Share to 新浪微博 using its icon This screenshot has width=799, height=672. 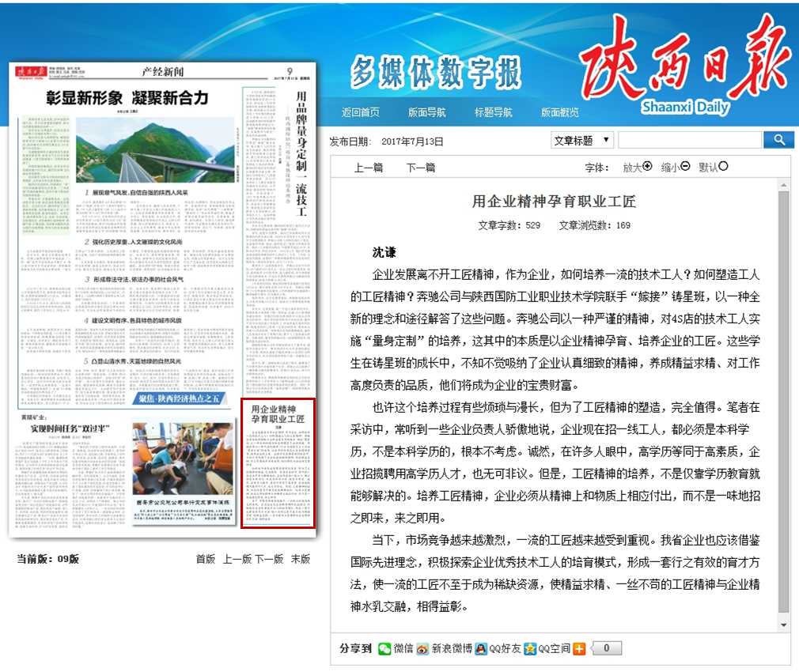423,647
